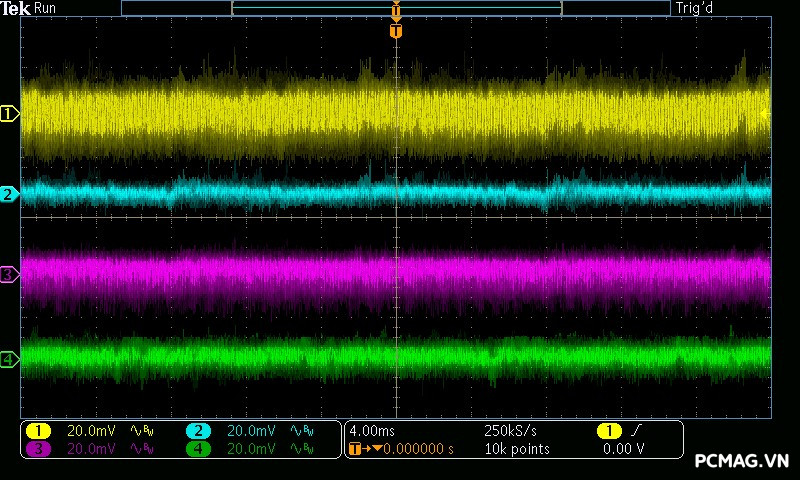This screenshot has width=800, height=480.
Task: Click the orange trigger position T marker
Action: [x=396, y=31]
